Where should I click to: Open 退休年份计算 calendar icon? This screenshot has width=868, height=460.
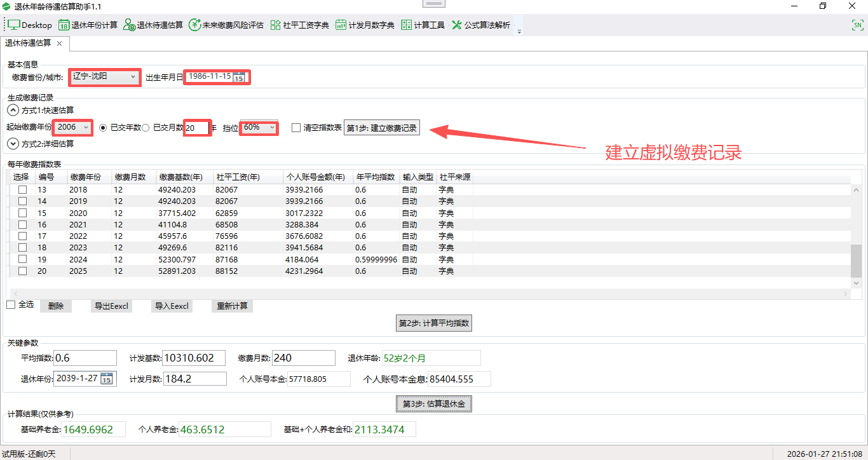click(x=64, y=25)
